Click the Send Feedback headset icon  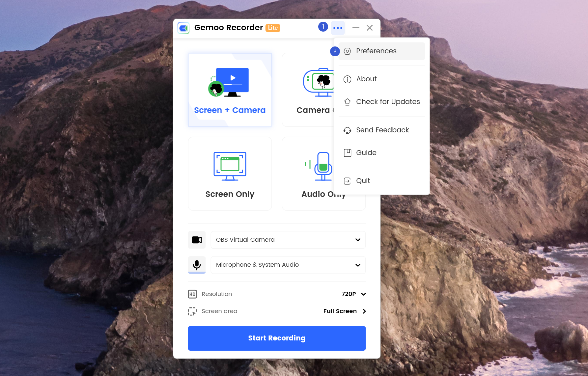pyautogui.click(x=347, y=130)
